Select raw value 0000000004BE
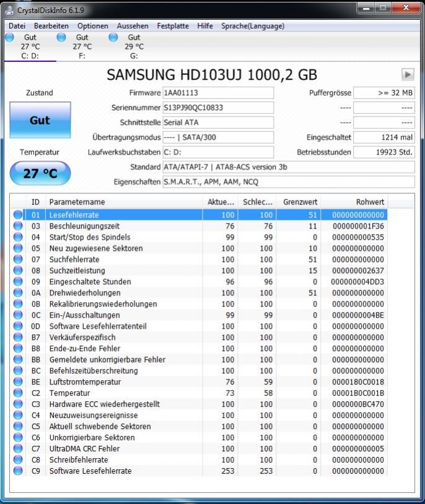Screen dimensions: 425x504 [358, 315]
